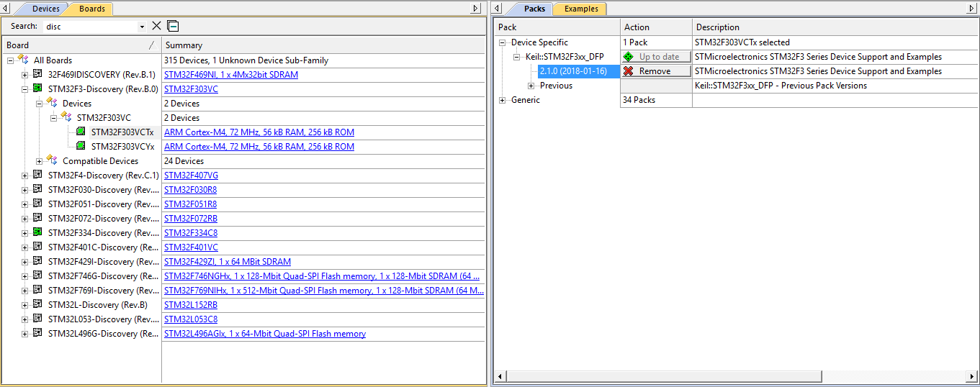The height and width of the screenshot is (387, 980).
Task: Expand the Compatible Devices node
Action: 39,161
